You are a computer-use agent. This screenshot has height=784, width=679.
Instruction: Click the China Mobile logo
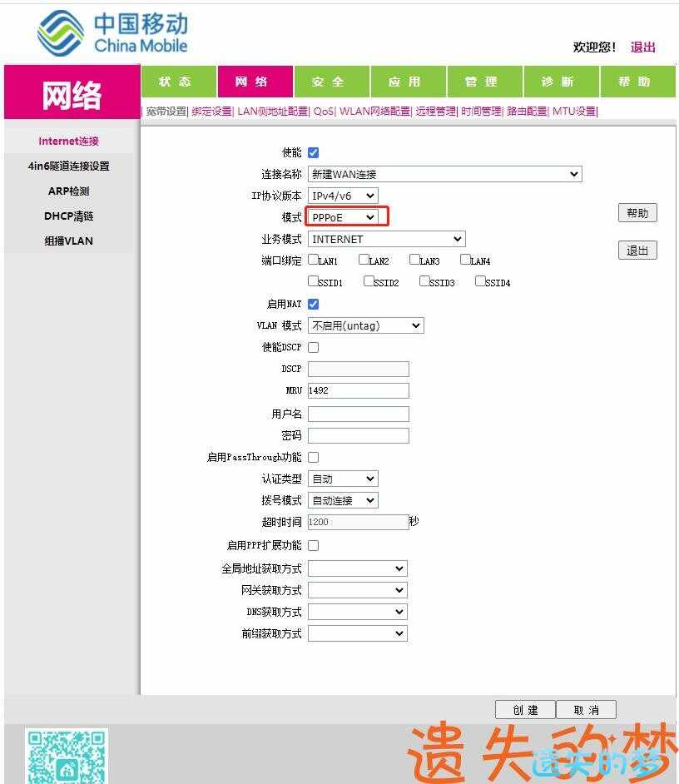click(x=113, y=33)
